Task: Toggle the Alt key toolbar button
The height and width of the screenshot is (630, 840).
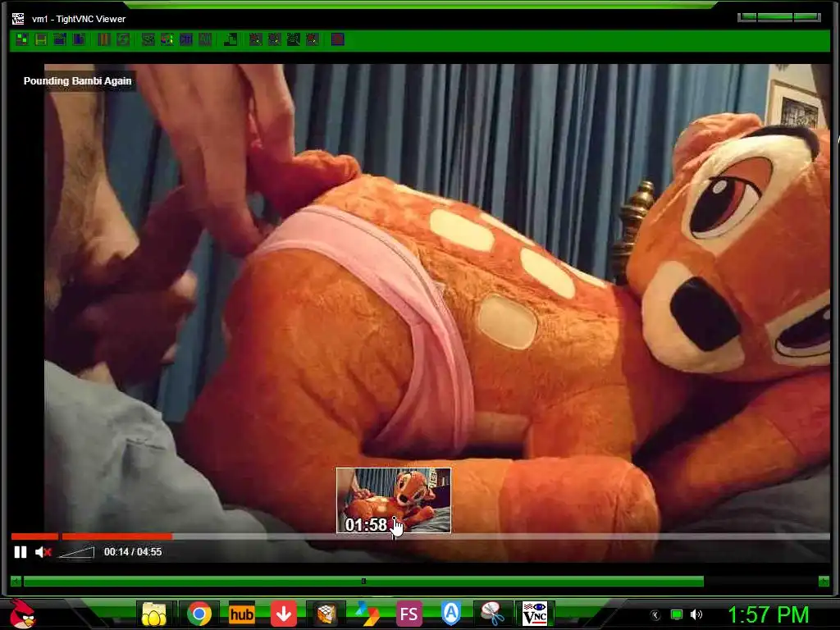Action: point(205,39)
